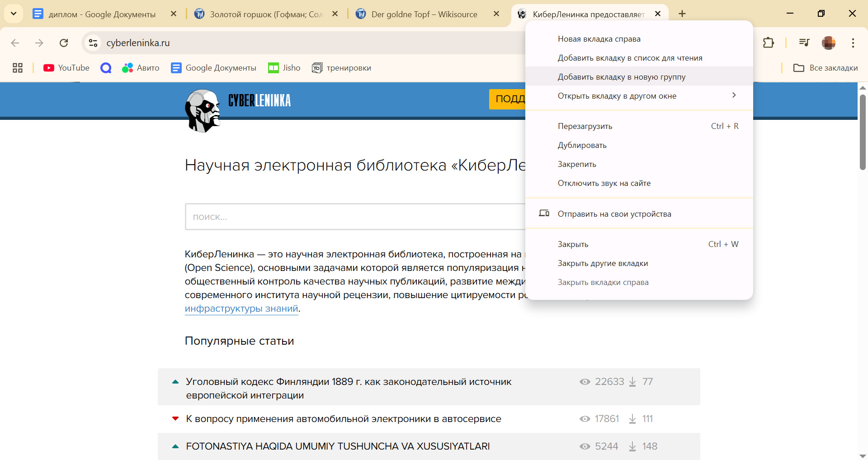Open the Авито bookmark
This screenshot has height=460, width=868.
[141, 68]
